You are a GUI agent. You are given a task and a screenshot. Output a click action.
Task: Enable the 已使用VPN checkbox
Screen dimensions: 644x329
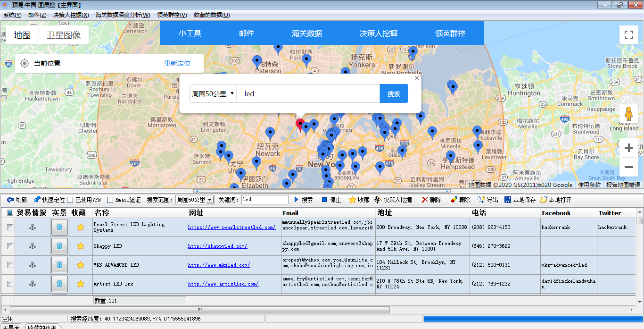[x=70, y=200]
